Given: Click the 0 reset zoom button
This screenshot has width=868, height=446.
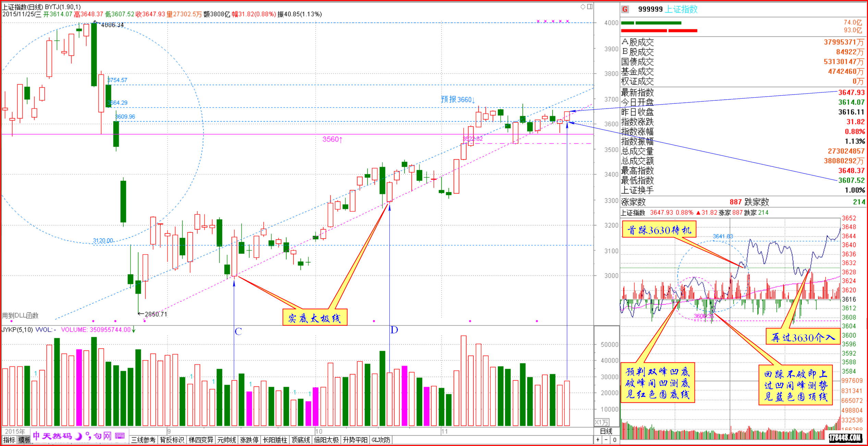Looking at the screenshot, I should pos(615,439).
